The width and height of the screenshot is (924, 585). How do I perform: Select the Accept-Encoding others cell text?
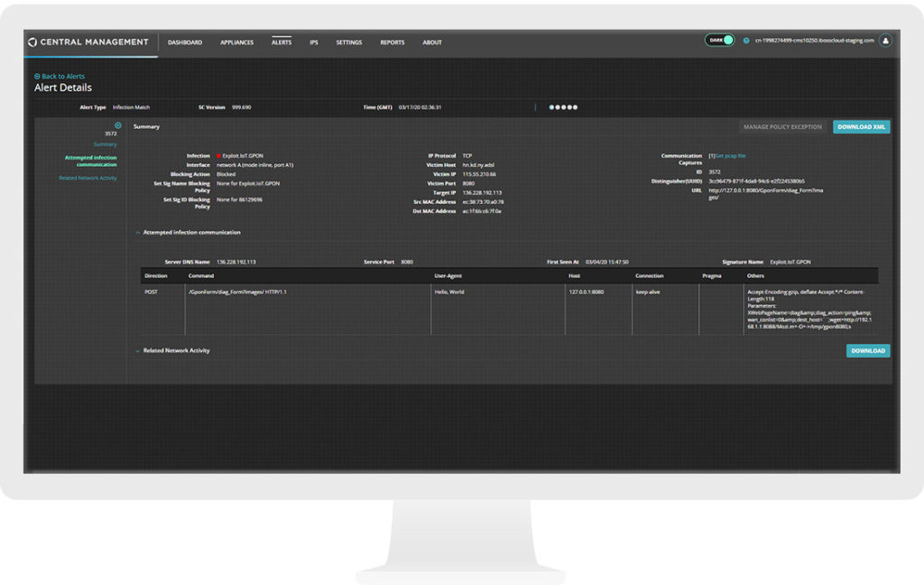click(x=809, y=309)
